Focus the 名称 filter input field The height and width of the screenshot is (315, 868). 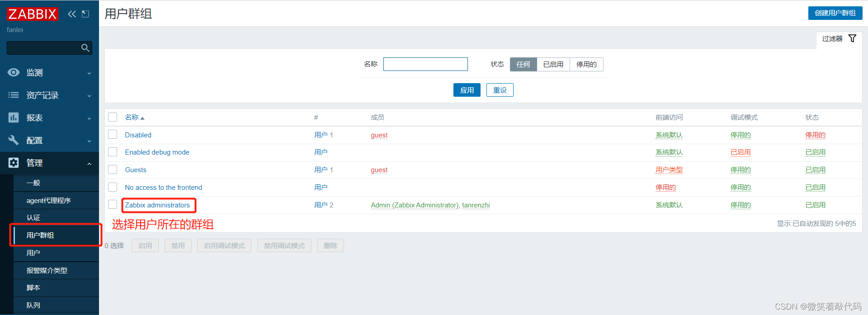click(425, 64)
